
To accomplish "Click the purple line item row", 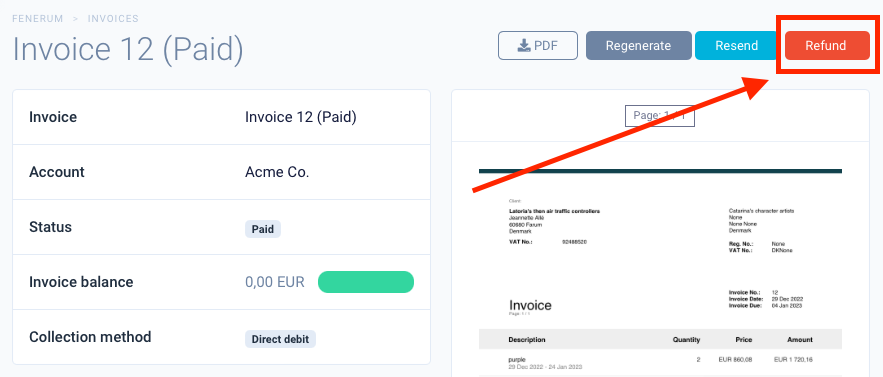I will coord(660,362).
